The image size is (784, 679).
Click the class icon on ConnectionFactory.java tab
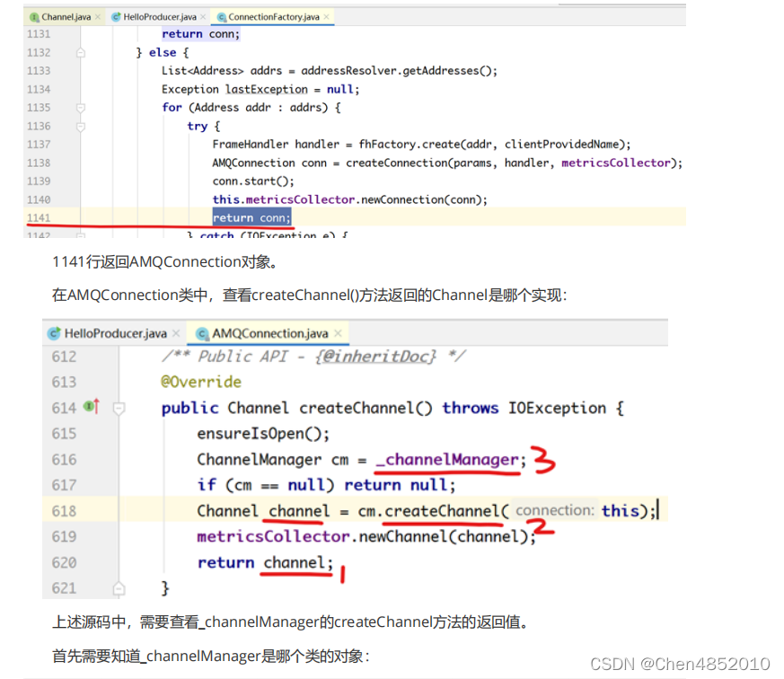tap(222, 17)
